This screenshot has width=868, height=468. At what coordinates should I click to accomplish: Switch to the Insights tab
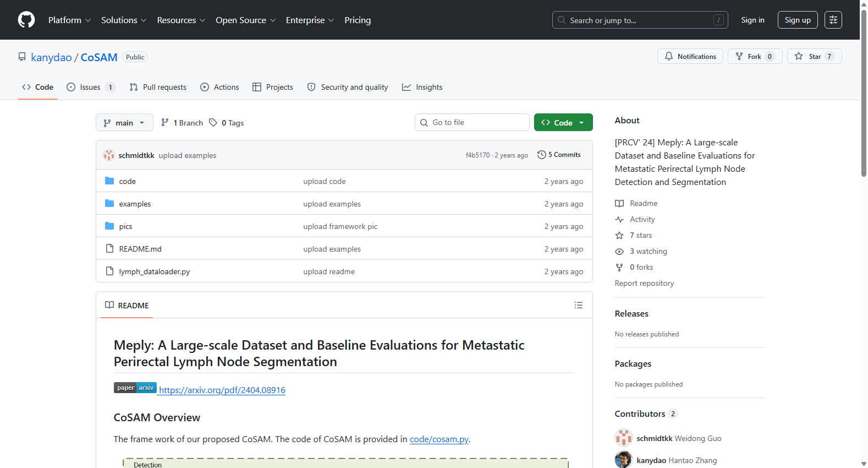tap(422, 87)
